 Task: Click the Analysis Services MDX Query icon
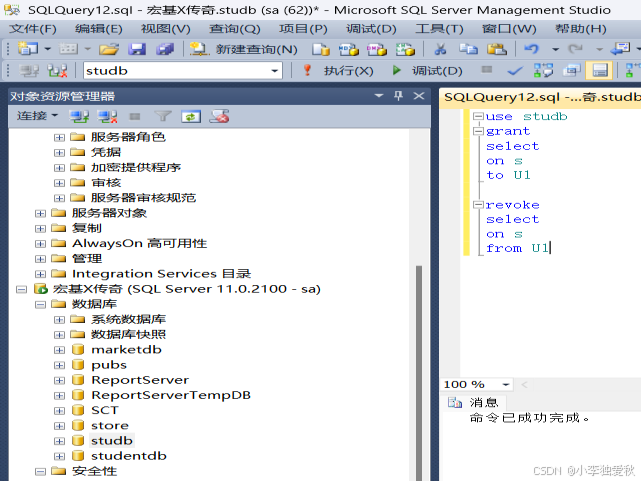pos(349,49)
